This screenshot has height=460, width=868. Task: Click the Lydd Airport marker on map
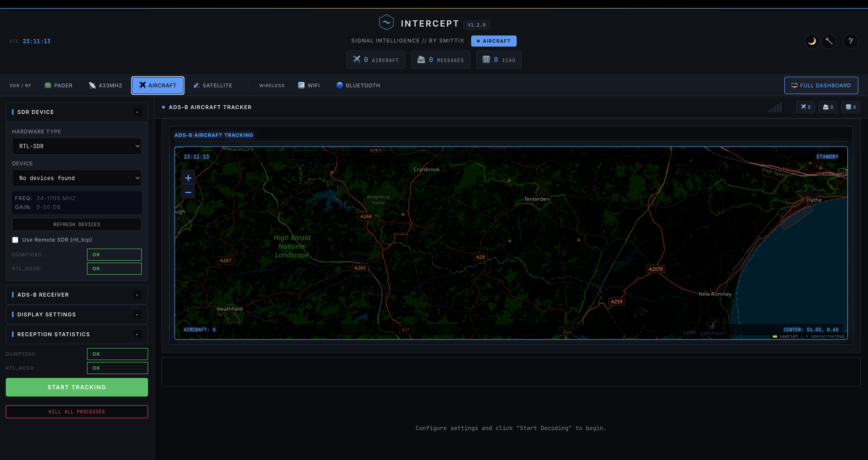click(x=713, y=326)
